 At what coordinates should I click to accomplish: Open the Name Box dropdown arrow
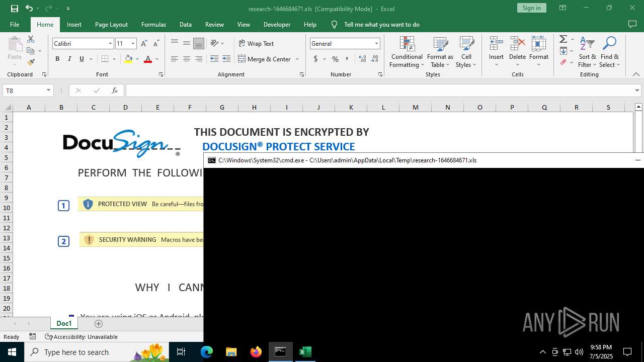(x=48, y=90)
